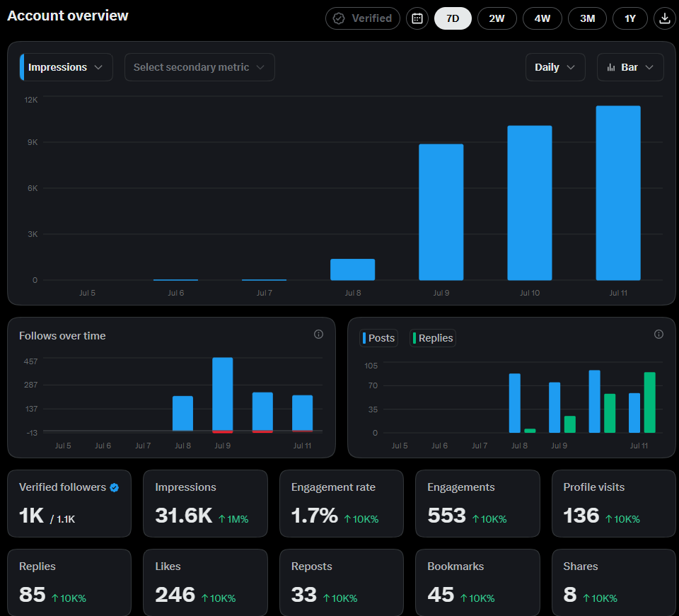The image size is (679, 616).
Task: Click the 105 posts axis label
Action: point(371,366)
